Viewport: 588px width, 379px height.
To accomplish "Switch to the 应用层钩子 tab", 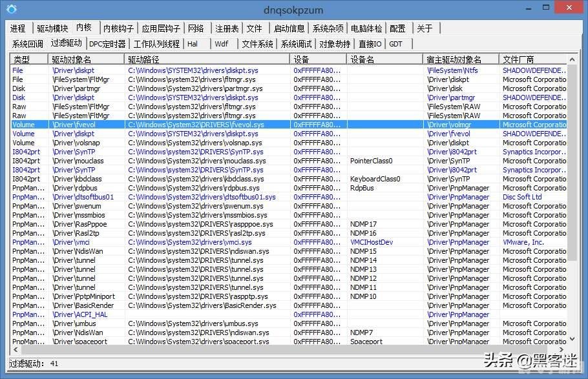I will tap(161, 28).
